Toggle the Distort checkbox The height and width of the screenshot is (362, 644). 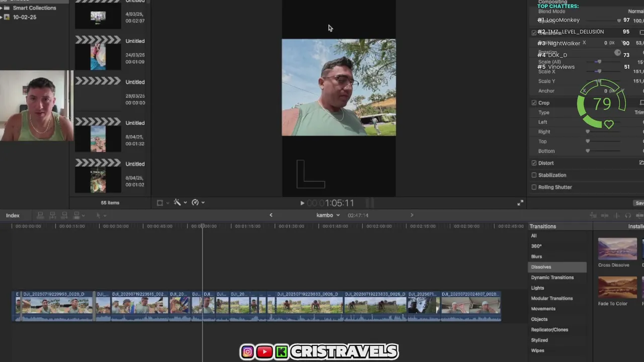(534, 163)
